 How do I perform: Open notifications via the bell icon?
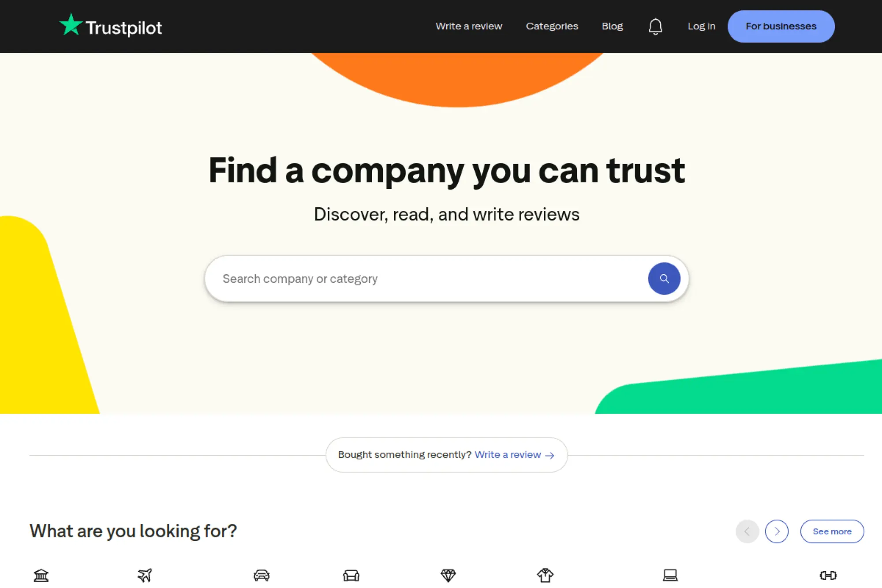click(x=655, y=26)
